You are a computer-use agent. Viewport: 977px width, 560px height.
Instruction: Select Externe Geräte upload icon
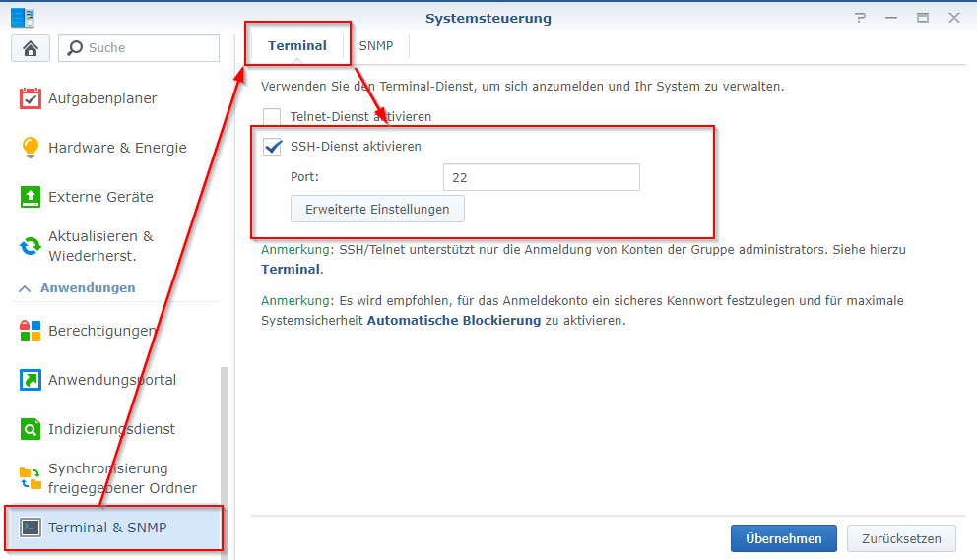(x=31, y=197)
